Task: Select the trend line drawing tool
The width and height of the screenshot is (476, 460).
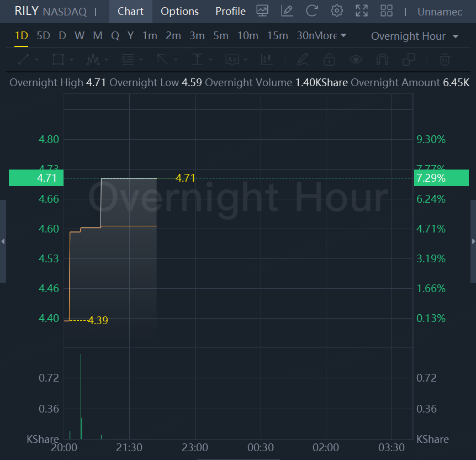Action: pos(23,60)
